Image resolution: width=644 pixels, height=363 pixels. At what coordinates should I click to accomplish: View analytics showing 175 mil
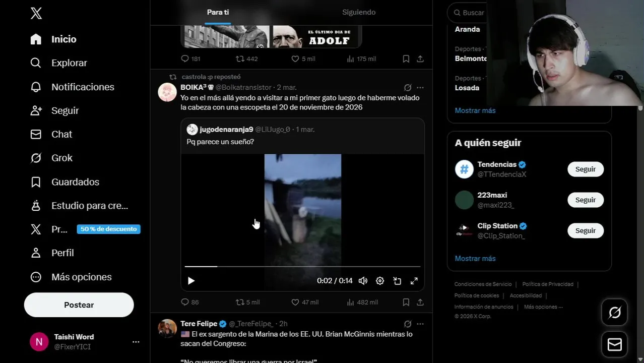coord(361,58)
